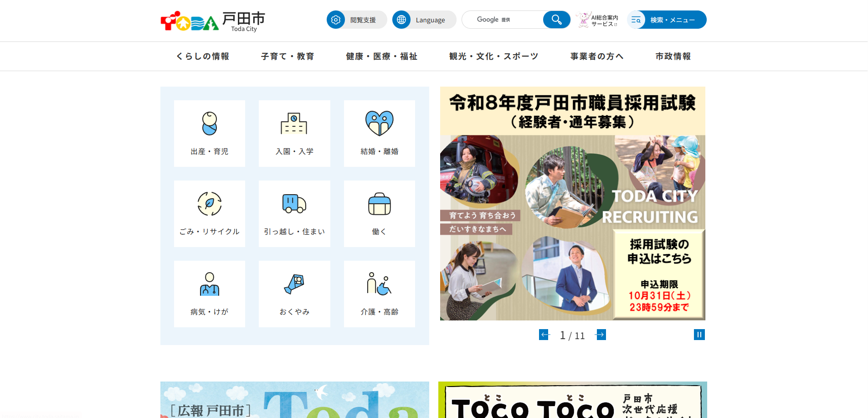868x418 pixels.
Task: Open the 観光・文化・スポーツ menu
Action: [x=494, y=56]
